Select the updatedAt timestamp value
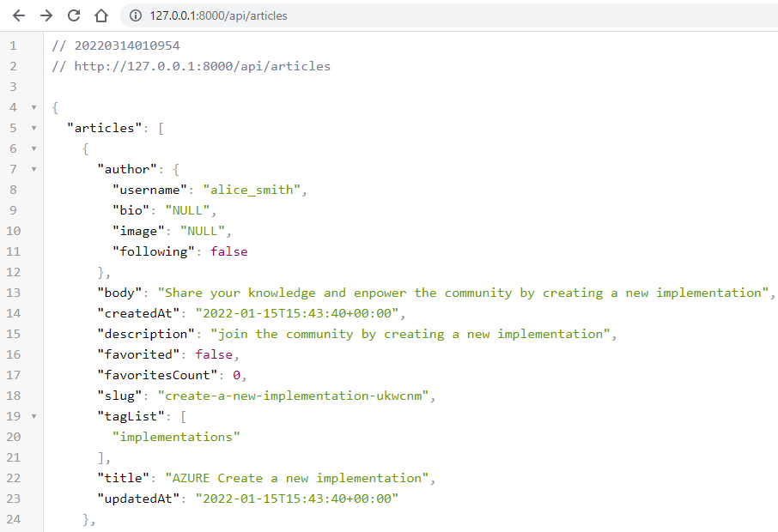This screenshot has width=778, height=532. click(x=297, y=499)
